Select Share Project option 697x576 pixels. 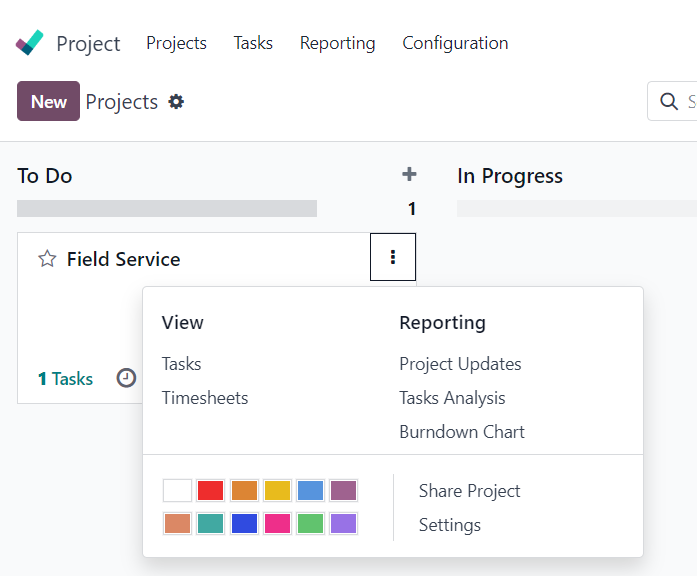pyautogui.click(x=469, y=491)
